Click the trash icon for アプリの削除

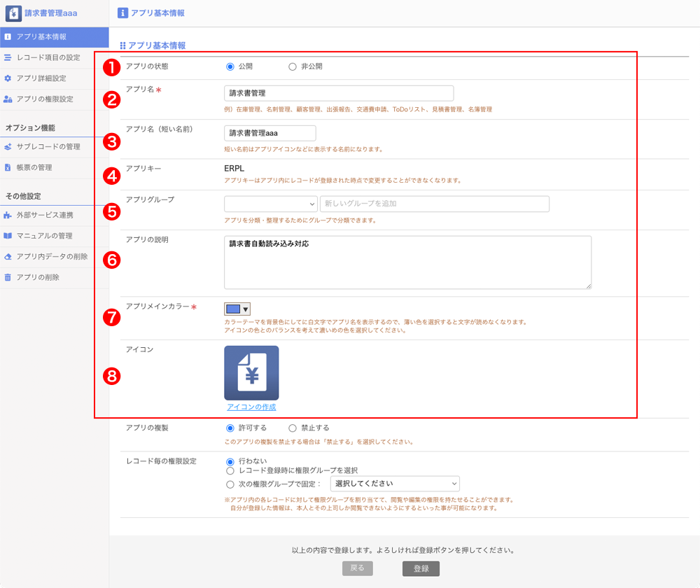[x=8, y=277]
